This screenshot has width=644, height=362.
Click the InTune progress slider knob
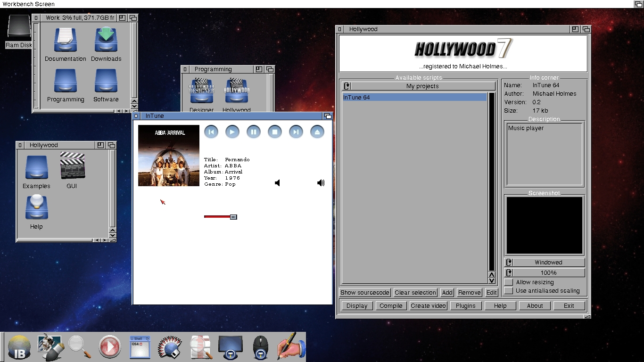coord(233,217)
